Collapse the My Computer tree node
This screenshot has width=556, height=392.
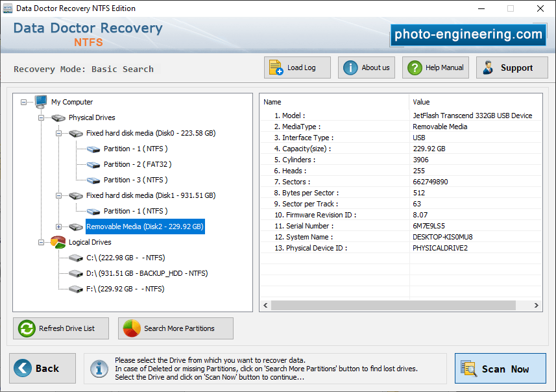tap(23, 102)
